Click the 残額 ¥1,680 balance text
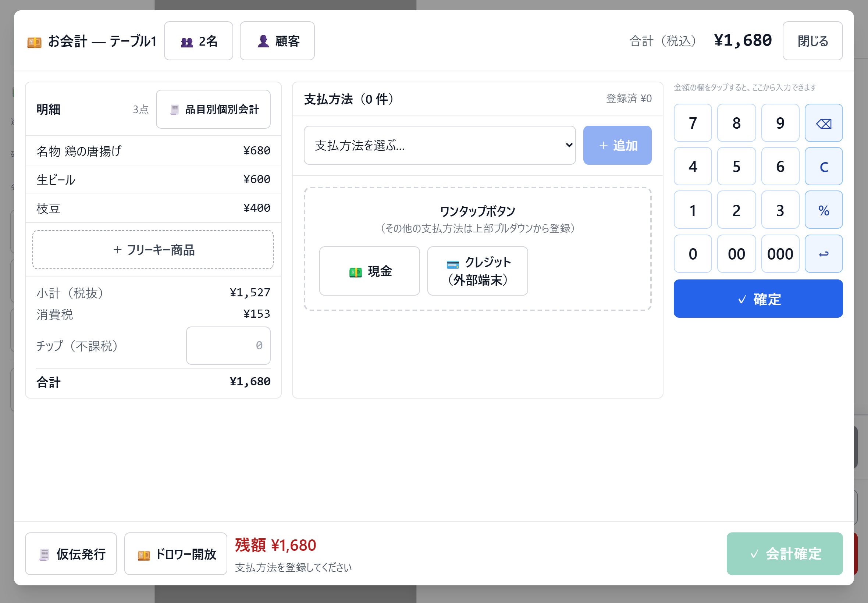The image size is (868, 603). click(x=275, y=545)
